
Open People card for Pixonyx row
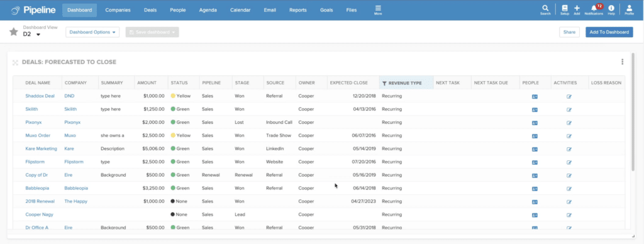pyautogui.click(x=535, y=123)
